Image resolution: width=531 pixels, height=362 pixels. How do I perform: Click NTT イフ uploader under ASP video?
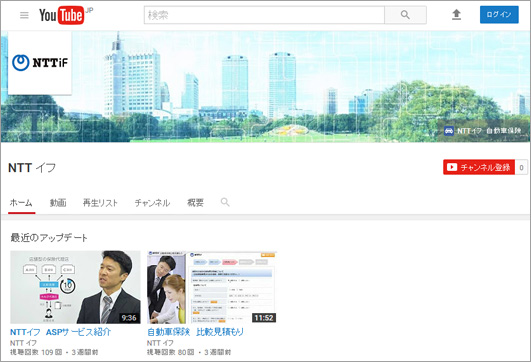(23, 343)
